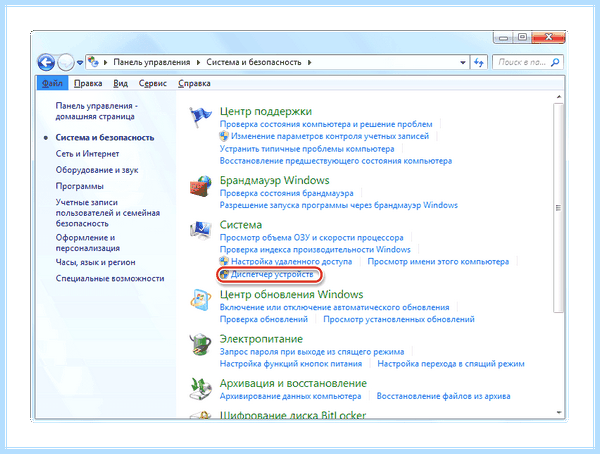Expand the chevron before Панель управления
Viewport: 600px width, 454px height.
[x=106, y=62]
